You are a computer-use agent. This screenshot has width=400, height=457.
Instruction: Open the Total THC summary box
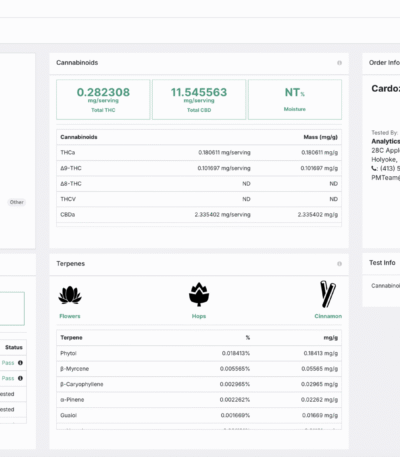(103, 99)
